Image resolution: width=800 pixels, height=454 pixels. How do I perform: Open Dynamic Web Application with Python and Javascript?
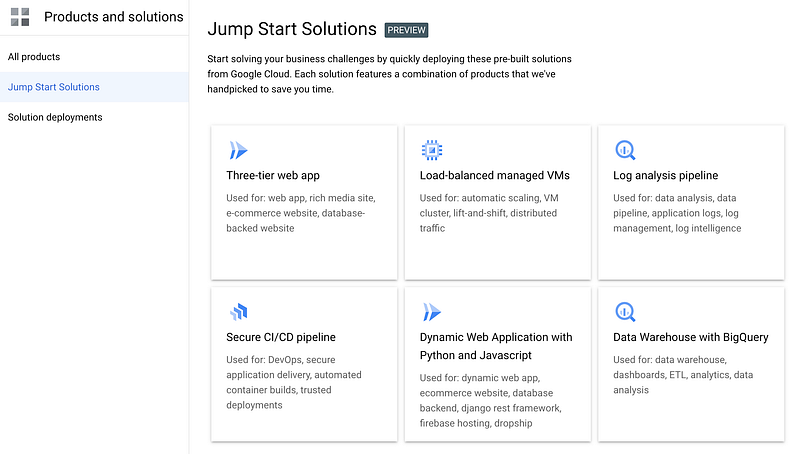click(x=496, y=346)
